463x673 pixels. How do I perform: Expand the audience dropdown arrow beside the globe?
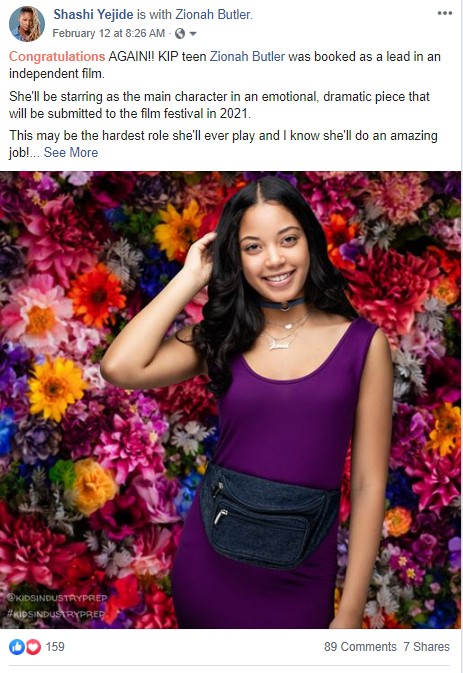click(193, 34)
